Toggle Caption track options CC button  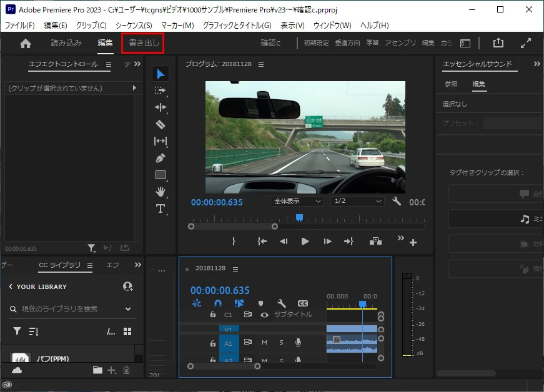tap(303, 303)
